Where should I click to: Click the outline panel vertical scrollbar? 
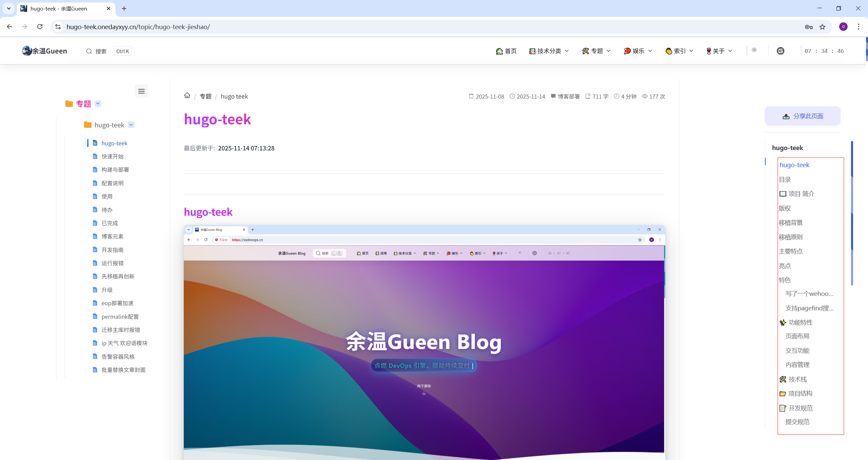(x=852, y=213)
